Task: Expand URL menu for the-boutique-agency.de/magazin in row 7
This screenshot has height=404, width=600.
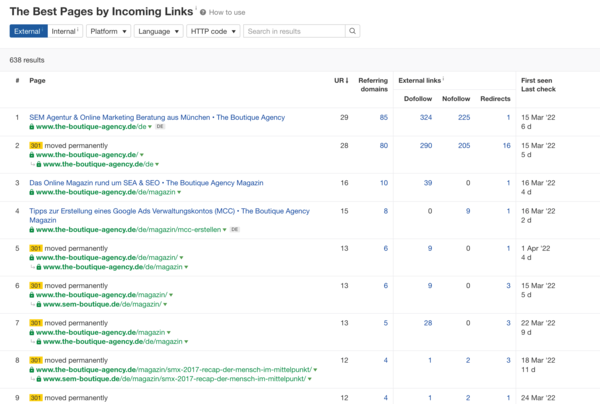Action: (169, 332)
